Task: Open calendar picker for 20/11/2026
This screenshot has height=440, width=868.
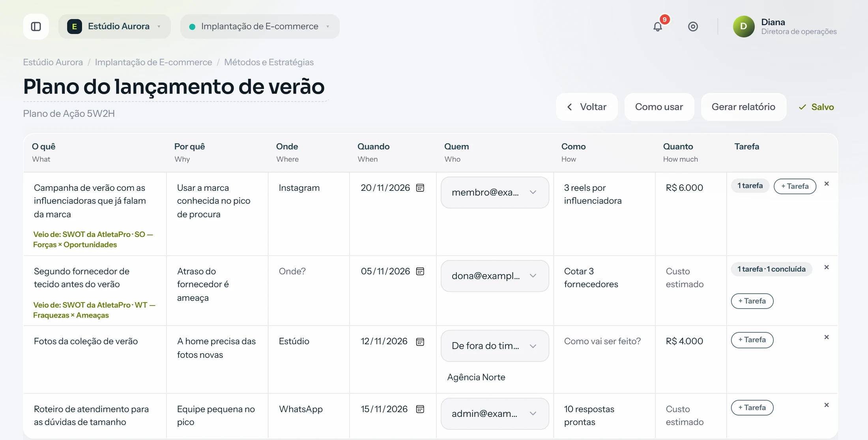Action: point(420,188)
